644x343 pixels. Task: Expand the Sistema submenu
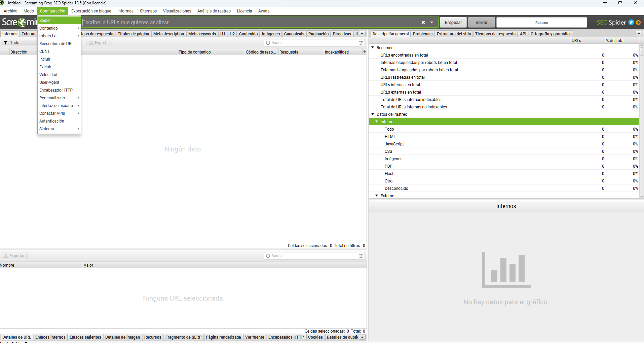coord(59,129)
